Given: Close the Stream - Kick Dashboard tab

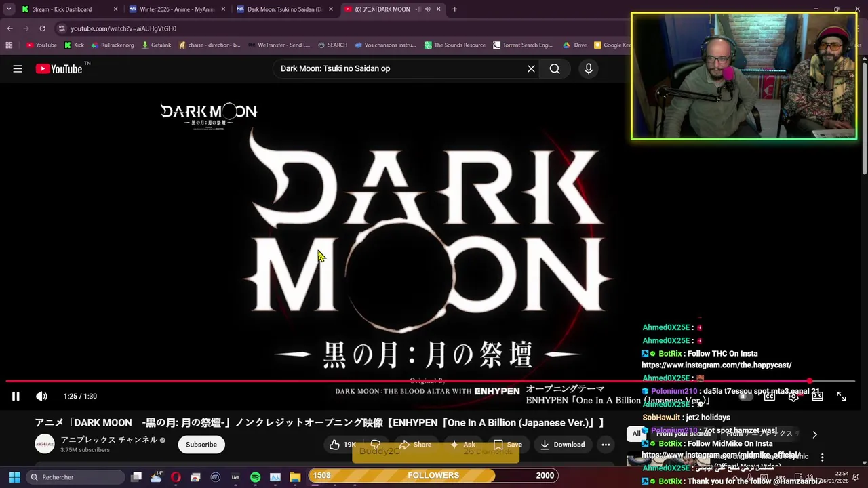Looking at the screenshot, I should (115, 9).
